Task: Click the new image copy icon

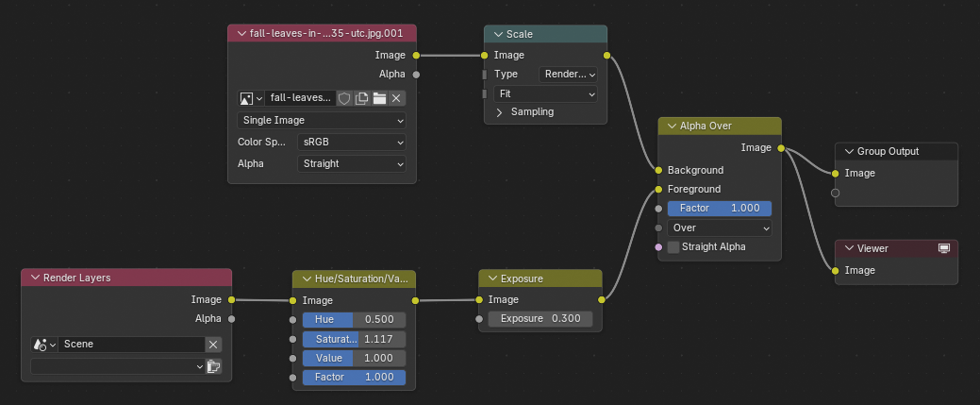Action: click(x=361, y=98)
